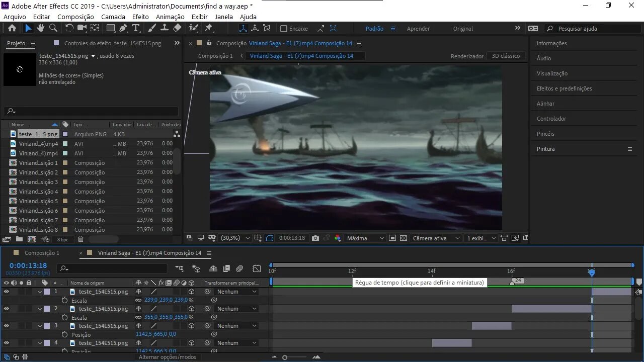Click the show channel color management icon
The image size is (644, 362).
point(338,238)
